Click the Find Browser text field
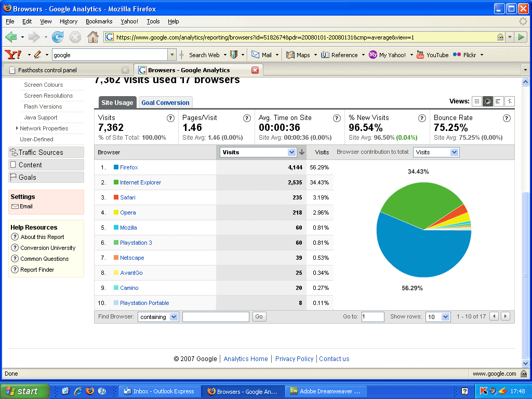532x399 pixels. pyautogui.click(x=216, y=317)
